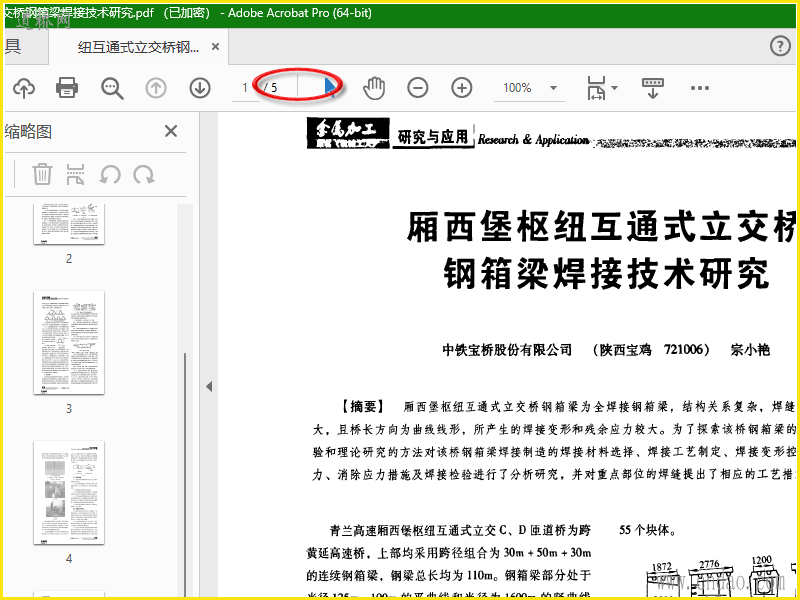
Task: Click the 中铁宝桥股份有限公司 affiliation text
Action: coord(507,350)
